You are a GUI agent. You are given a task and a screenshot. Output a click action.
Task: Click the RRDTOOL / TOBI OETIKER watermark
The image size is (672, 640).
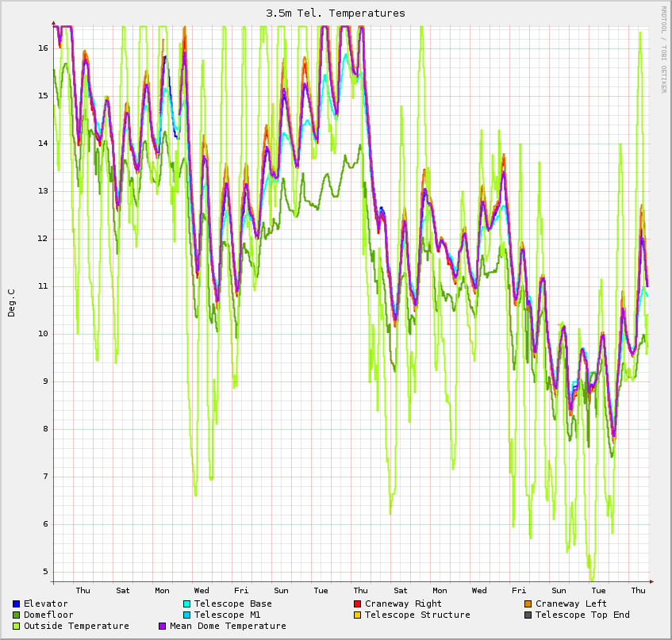click(x=664, y=49)
